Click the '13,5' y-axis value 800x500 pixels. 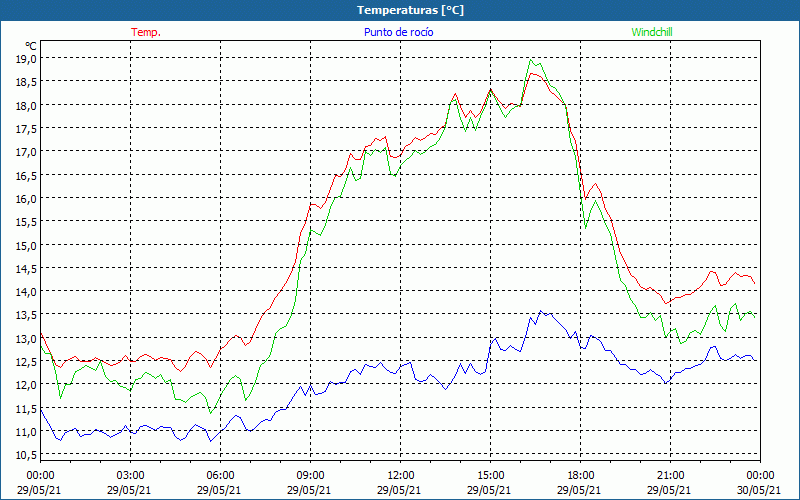pos(26,315)
